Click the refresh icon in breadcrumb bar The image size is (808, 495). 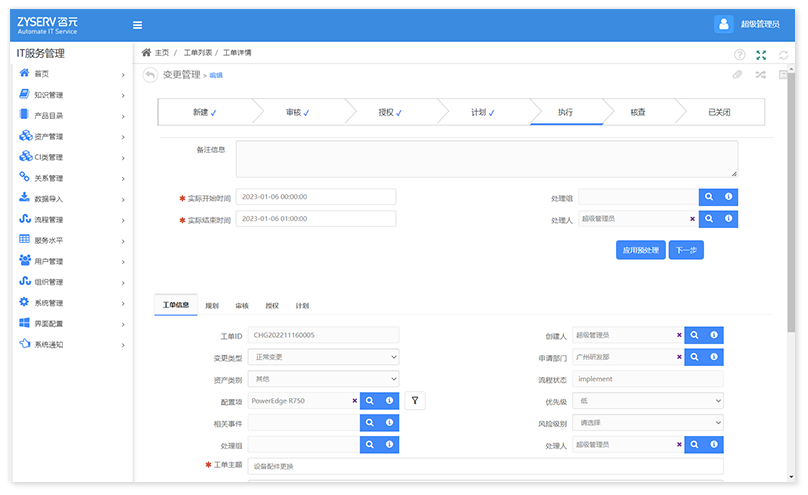(x=783, y=55)
